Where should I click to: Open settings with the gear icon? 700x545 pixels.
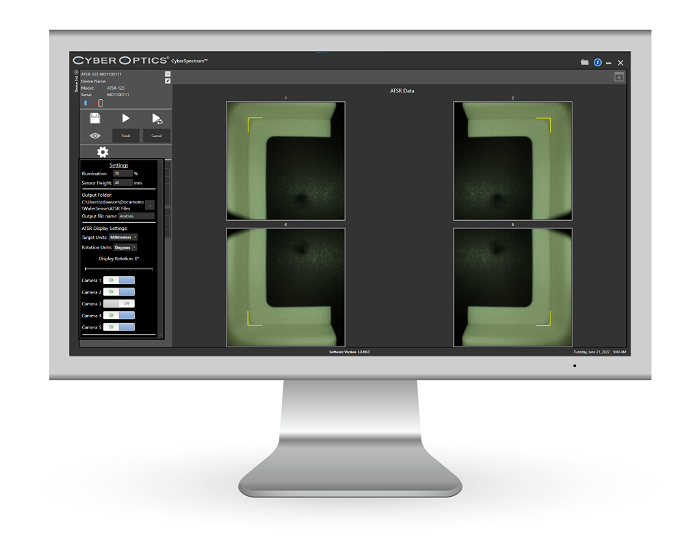(102, 152)
